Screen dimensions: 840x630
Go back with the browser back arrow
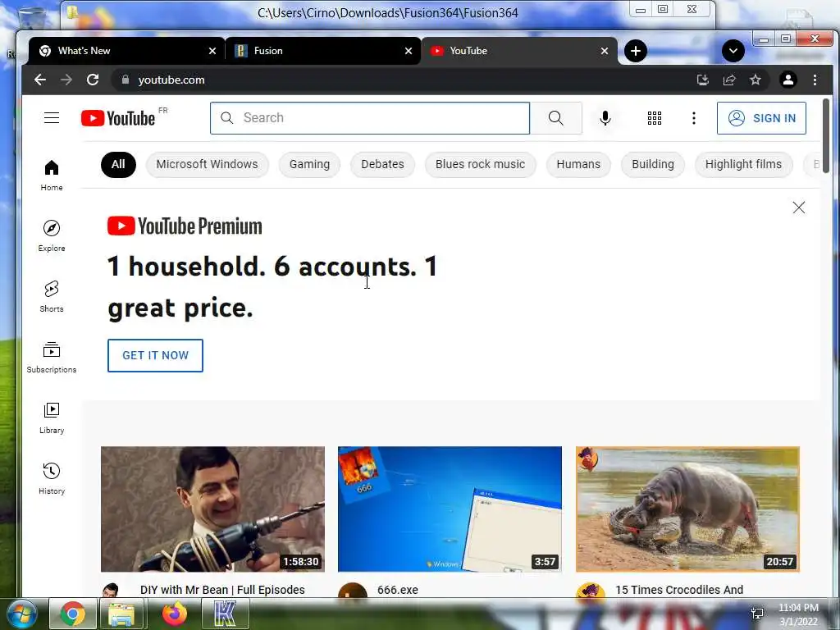pyautogui.click(x=40, y=80)
